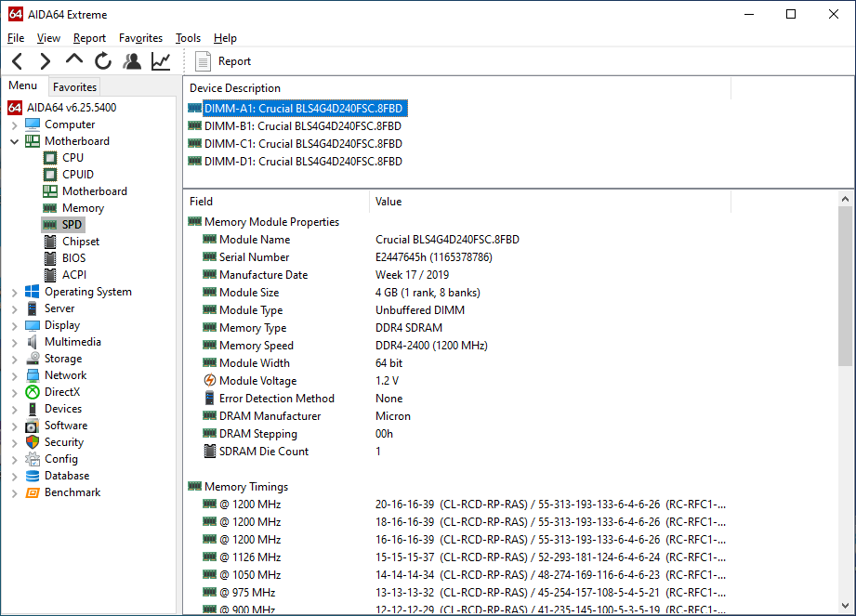Expand the Storage tree node
This screenshot has height=616, width=856.
point(15,359)
